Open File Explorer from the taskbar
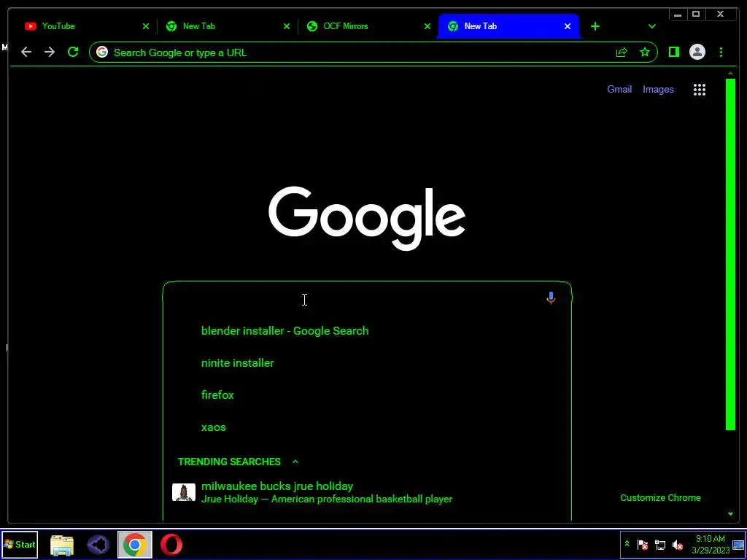Image resolution: width=747 pixels, height=560 pixels. pyautogui.click(x=62, y=545)
